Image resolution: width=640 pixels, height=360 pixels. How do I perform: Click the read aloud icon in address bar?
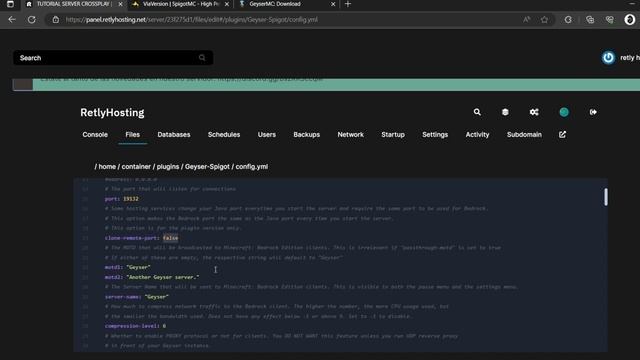(527, 20)
